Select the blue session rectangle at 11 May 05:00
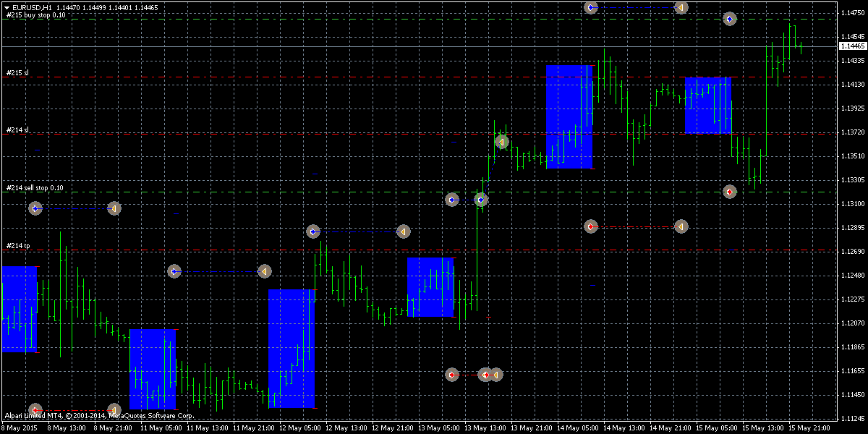The image size is (868, 434). 153,369
